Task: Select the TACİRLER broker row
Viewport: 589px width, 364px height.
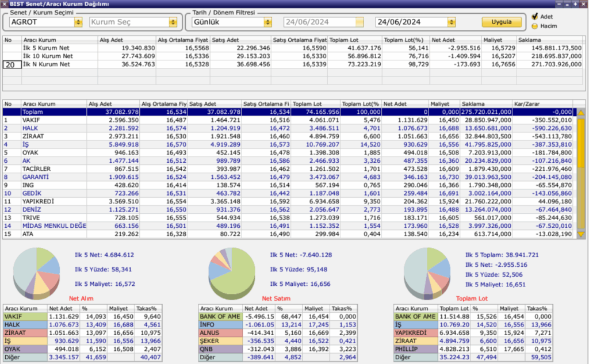Action: (288, 169)
